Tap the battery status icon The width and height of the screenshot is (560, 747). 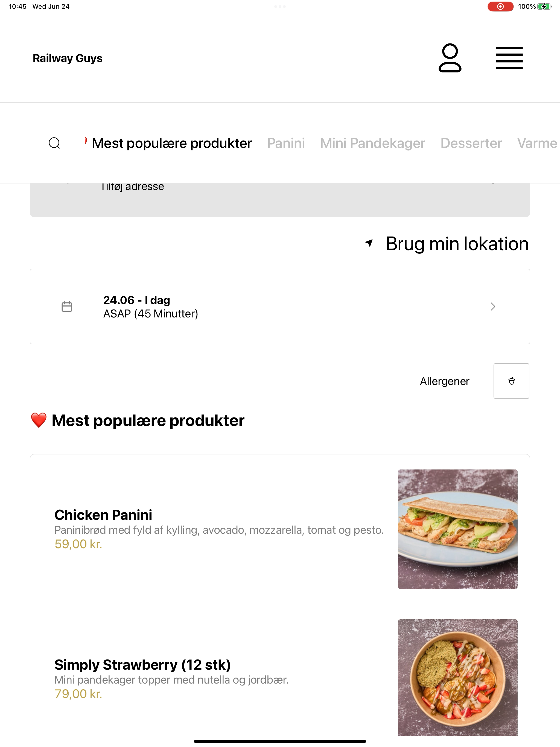click(x=544, y=6)
